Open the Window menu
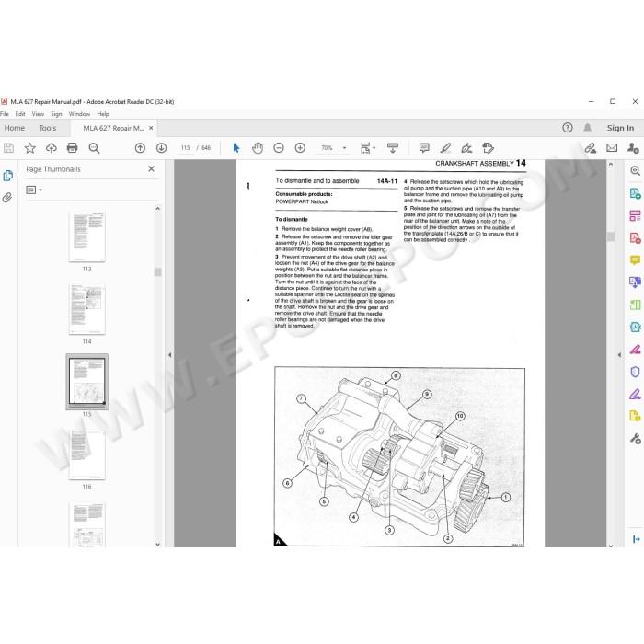The height and width of the screenshot is (644, 644). pyautogui.click(x=79, y=114)
